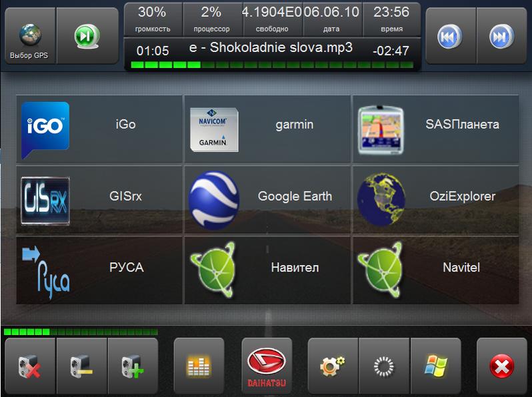The image size is (532, 397).
Task: Open settings with the gears icon
Action: click(333, 366)
